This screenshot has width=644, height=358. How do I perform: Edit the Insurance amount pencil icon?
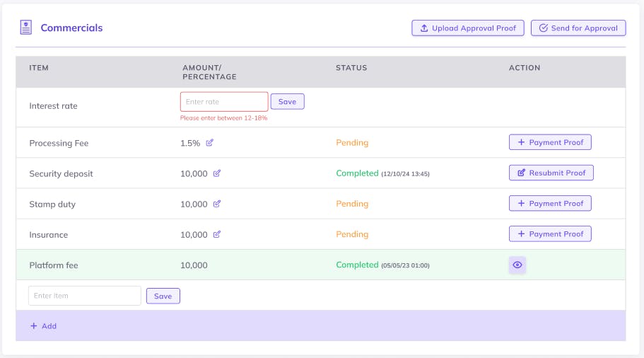tap(217, 234)
